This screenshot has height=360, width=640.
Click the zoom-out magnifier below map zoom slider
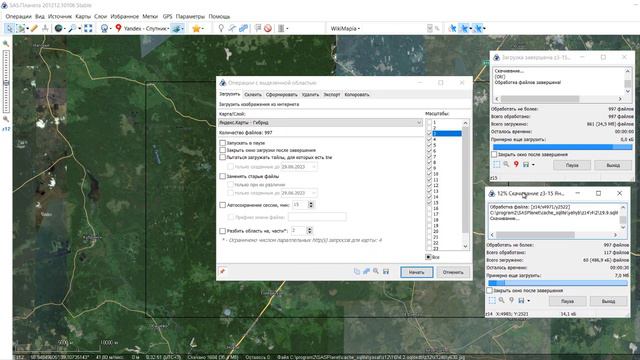click(x=6, y=119)
